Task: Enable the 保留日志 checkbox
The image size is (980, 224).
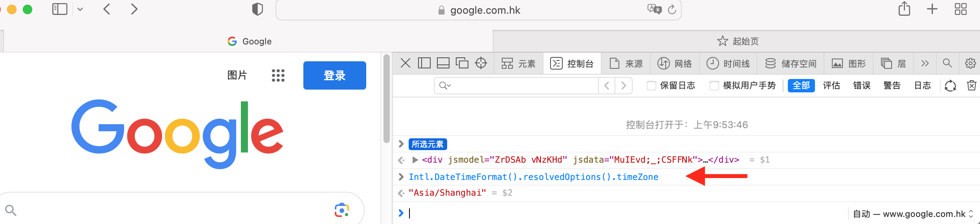Action: tap(651, 86)
